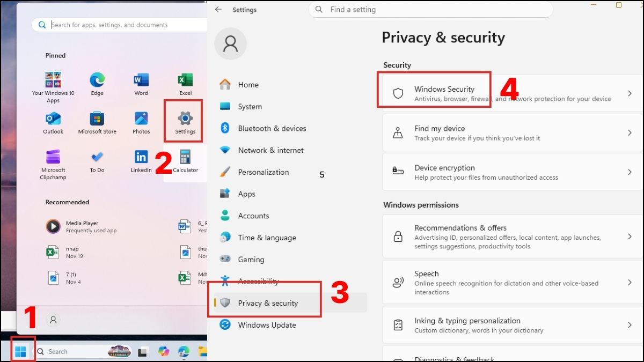644x362 pixels.
Task: Open Windows Update in sidebar
Action: [x=290, y=325]
